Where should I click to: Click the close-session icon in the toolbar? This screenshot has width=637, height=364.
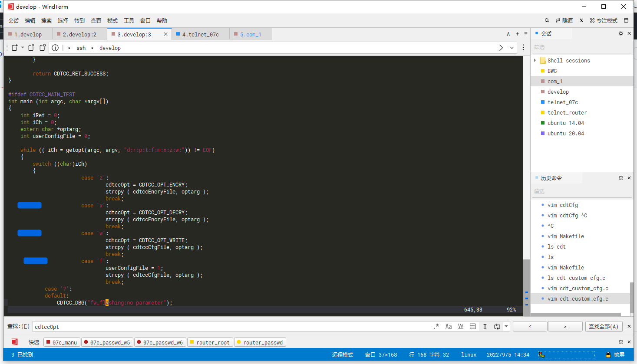click(31, 48)
